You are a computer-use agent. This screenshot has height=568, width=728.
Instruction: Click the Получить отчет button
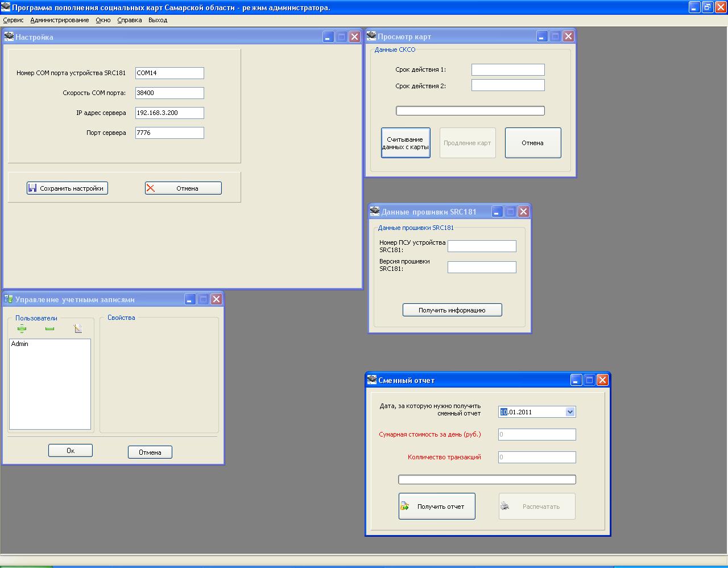point(437,506)
